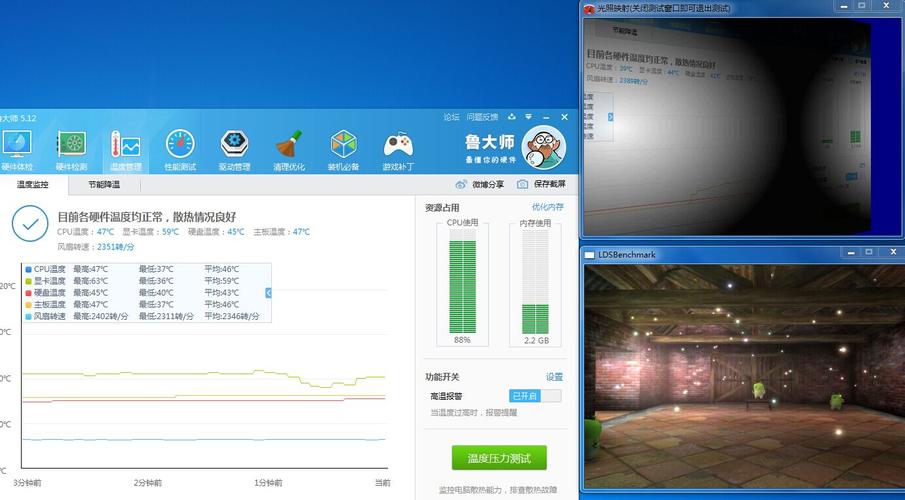The height and width of the screenshot is (500, 905).
Task: Click the 显卡温度 59℃ summary reading
Action: (150, 232)
